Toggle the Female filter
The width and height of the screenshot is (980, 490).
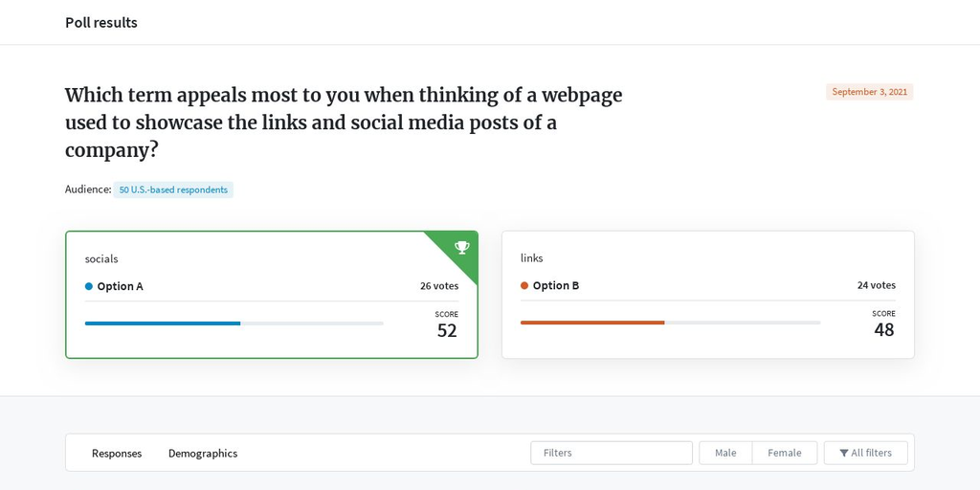click(x=785, y=453)
